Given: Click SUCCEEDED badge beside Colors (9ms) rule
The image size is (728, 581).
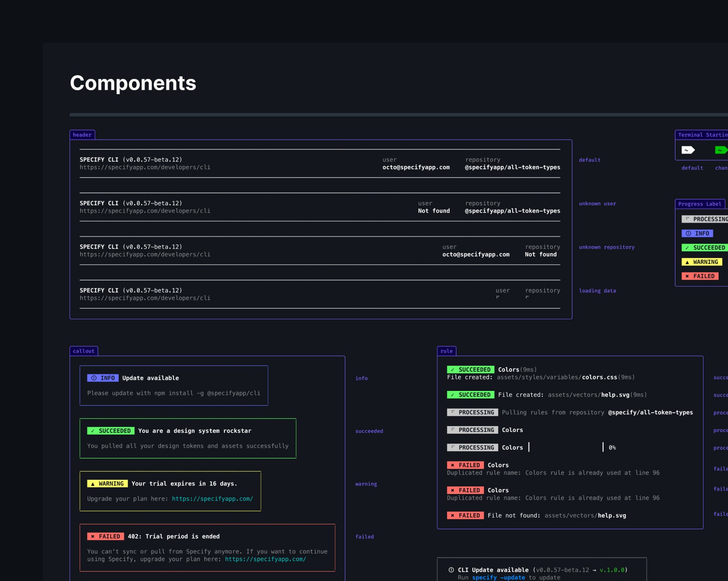Looking at the screenshot, I should 471,369.
